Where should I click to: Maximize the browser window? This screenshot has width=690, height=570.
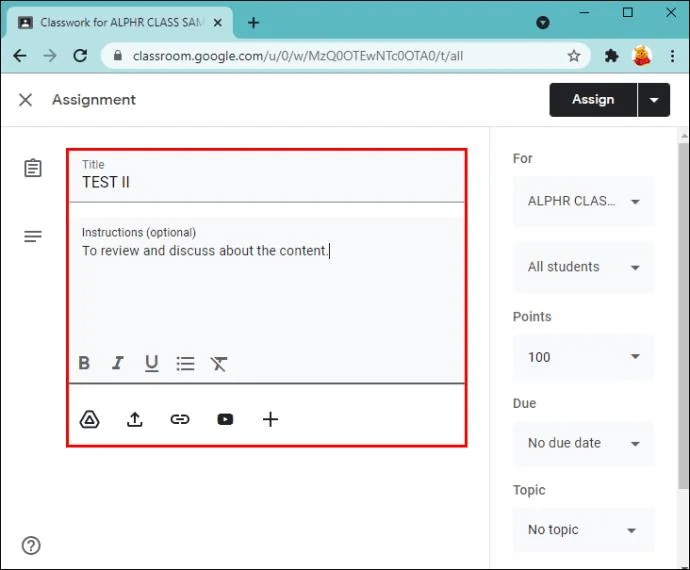pos(628,12)
